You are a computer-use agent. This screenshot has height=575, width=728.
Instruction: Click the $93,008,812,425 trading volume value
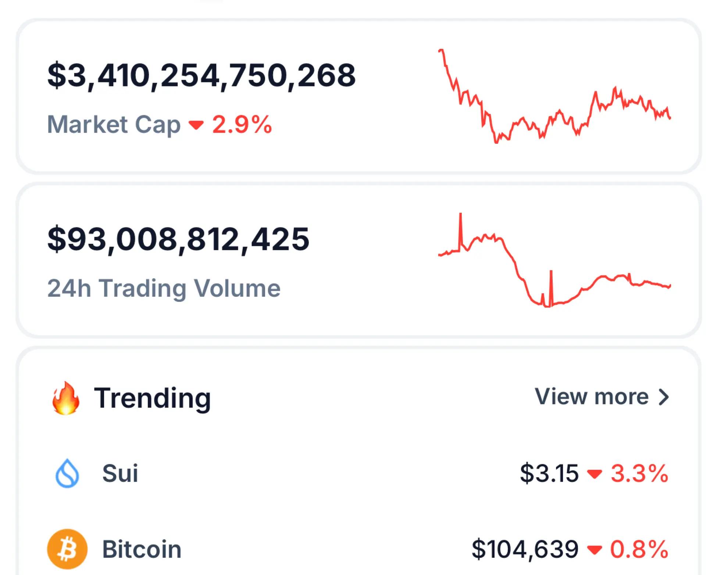(178, 239)
